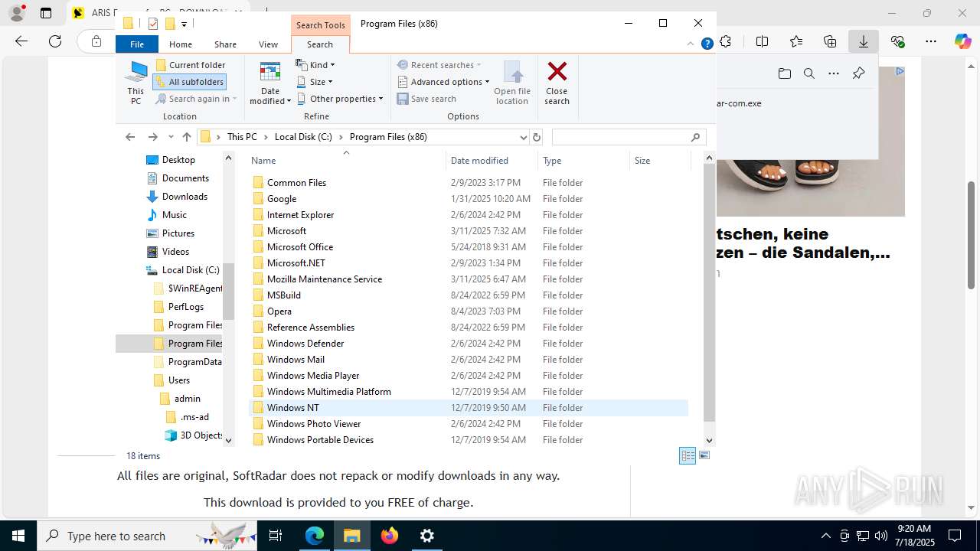980x551 pixels.
Task: Refresh the Program Files (x86) view
Action: pos(537,137)
